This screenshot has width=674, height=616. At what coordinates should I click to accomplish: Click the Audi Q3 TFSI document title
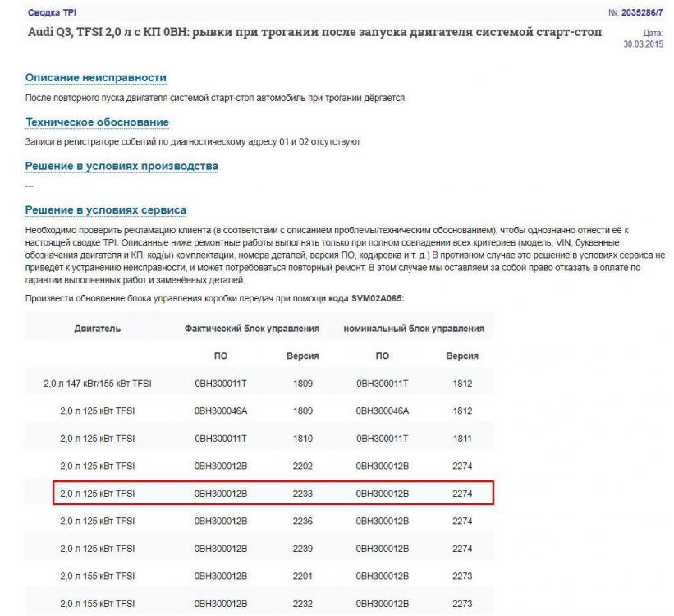pyautogui.click(x=313, y=32)
